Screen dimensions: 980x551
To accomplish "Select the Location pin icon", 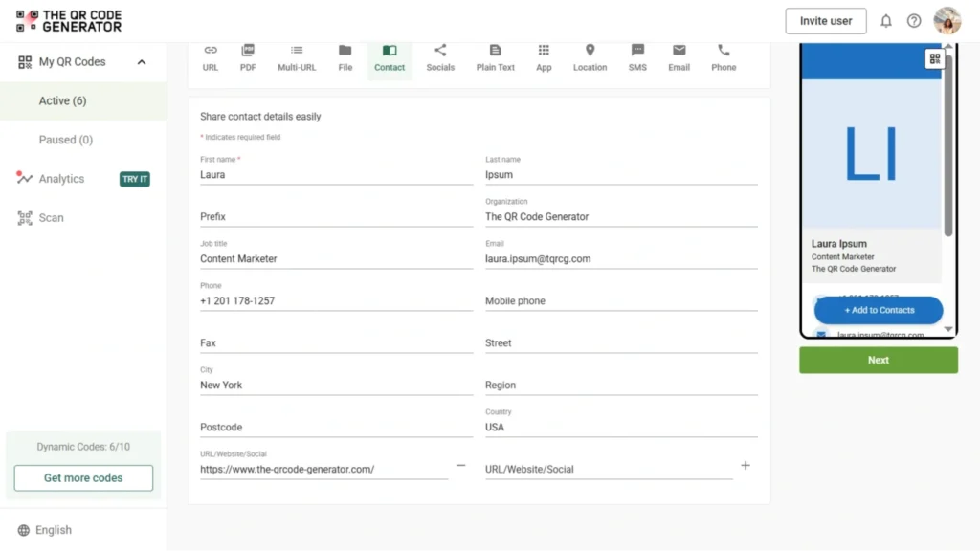I will [x=590, y=50].
